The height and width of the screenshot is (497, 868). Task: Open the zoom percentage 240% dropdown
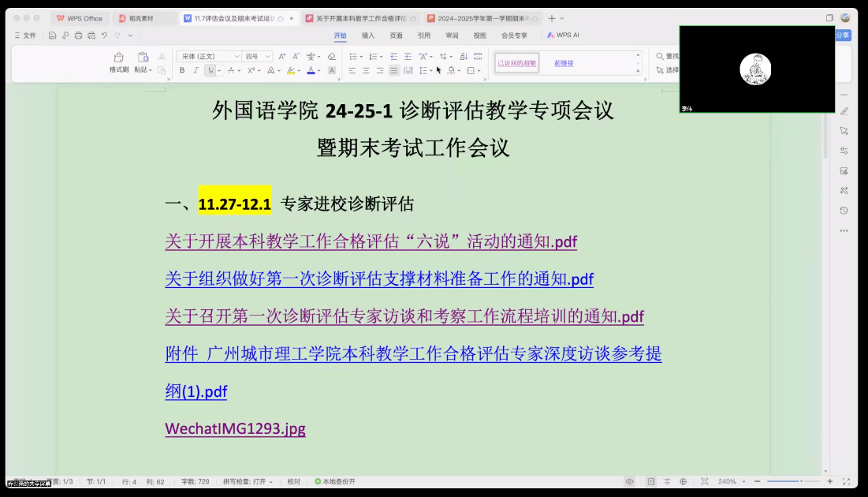(732, 481)
